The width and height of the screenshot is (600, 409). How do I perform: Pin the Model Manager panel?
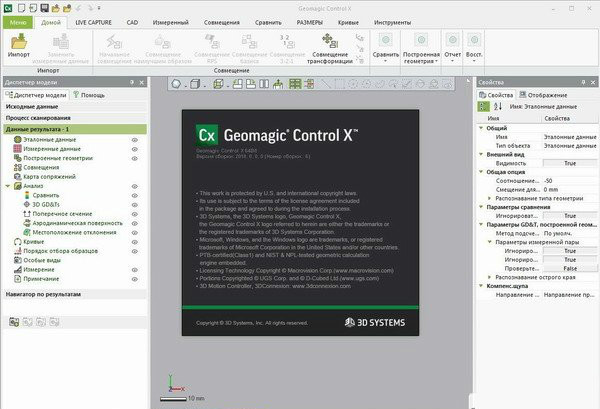coord(132,82)
